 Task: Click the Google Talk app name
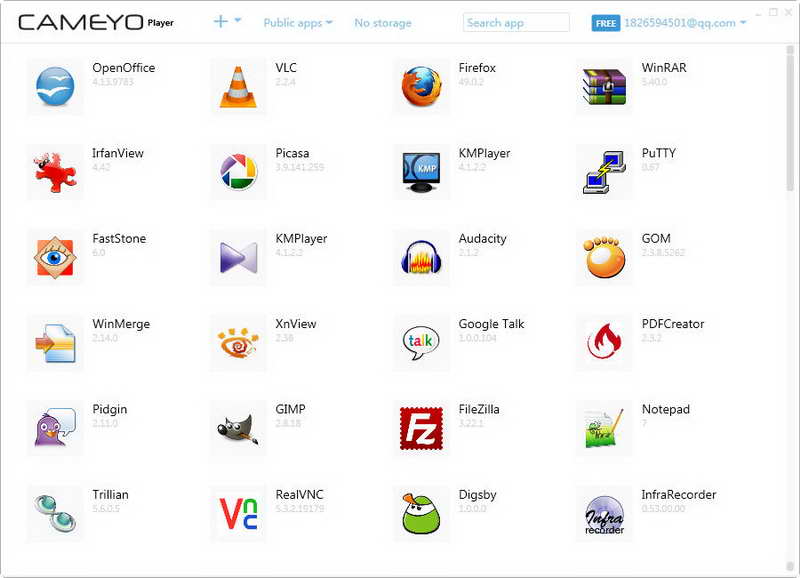(491, 324)
